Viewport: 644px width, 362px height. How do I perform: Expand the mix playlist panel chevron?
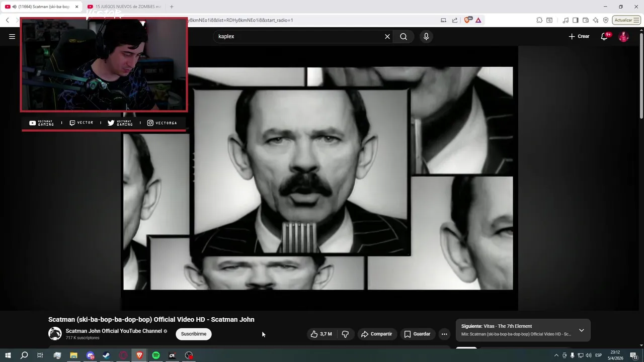582,330
